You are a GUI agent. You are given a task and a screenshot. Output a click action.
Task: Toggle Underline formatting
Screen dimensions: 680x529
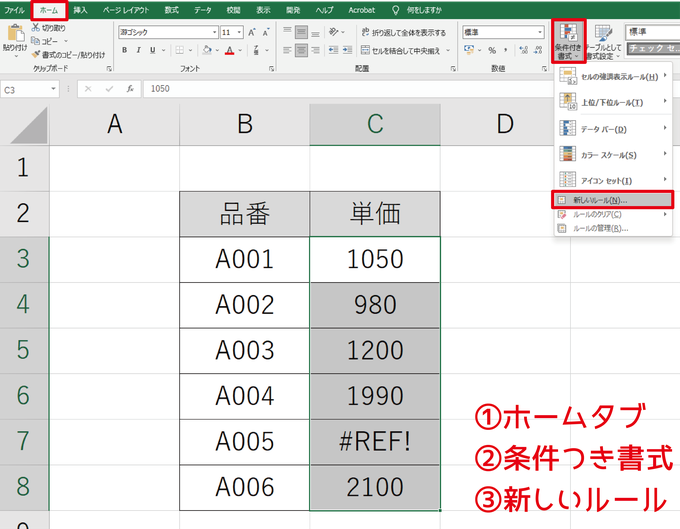(x=152, y=50)
